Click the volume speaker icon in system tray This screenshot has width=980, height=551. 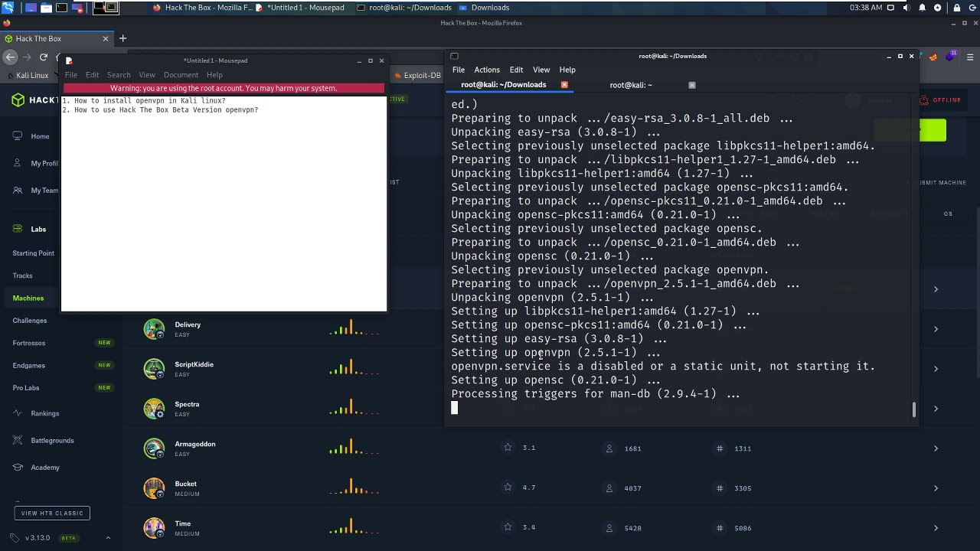906,8
